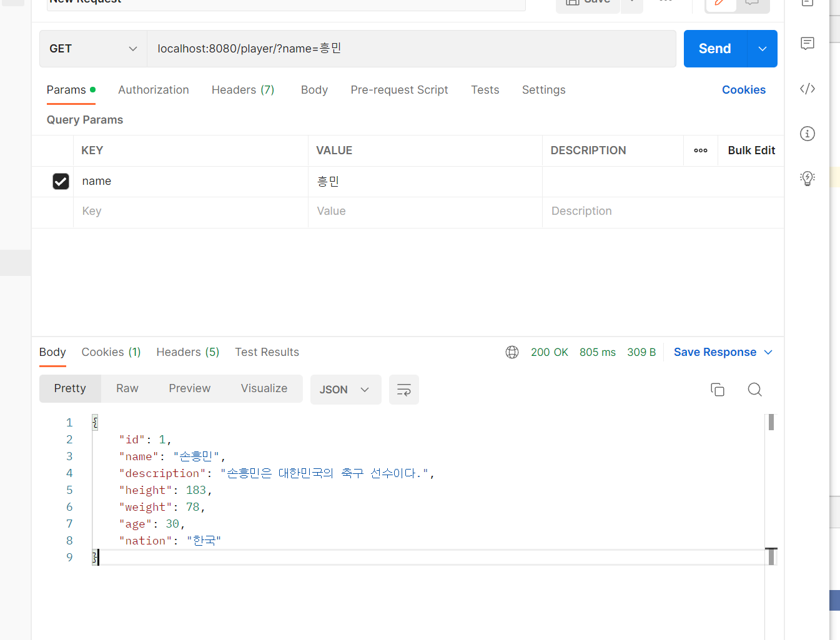Viewport: 840px width, 640px height.
Task: Click the 805 ms response time
Action: (x=598, y=352)
